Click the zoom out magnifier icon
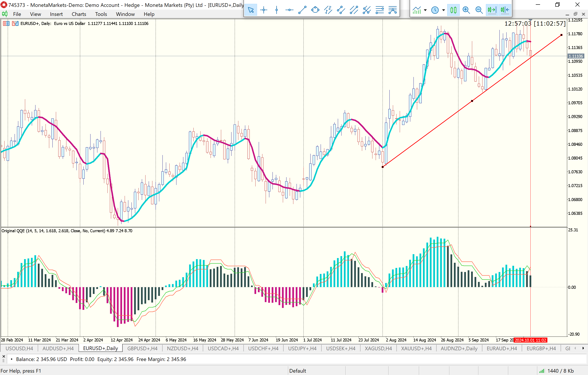 [479, 10]
